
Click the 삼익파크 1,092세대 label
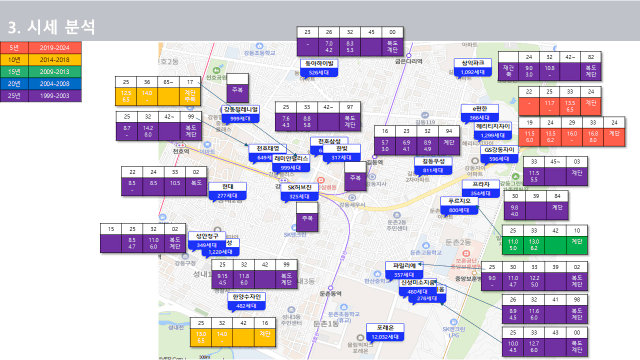[473, 68]
